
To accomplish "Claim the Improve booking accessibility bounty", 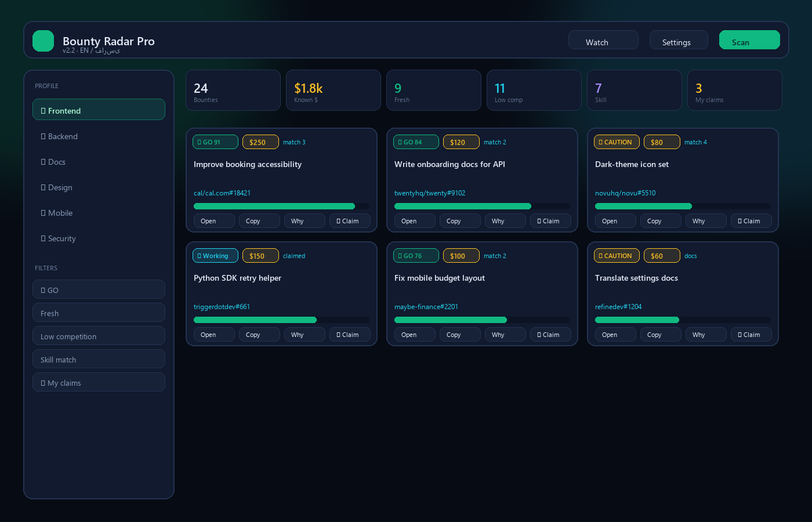I will click(350, 221).
